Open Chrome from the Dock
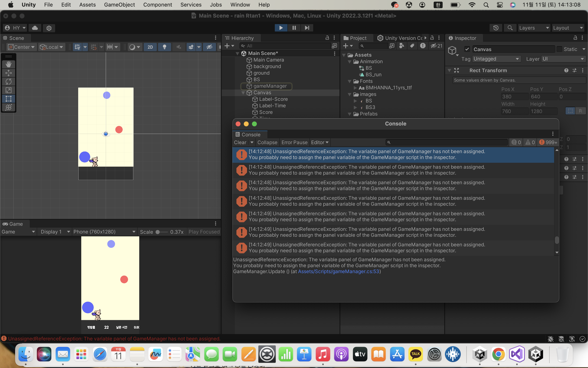588x368 pixels. [x=498, y=354]
